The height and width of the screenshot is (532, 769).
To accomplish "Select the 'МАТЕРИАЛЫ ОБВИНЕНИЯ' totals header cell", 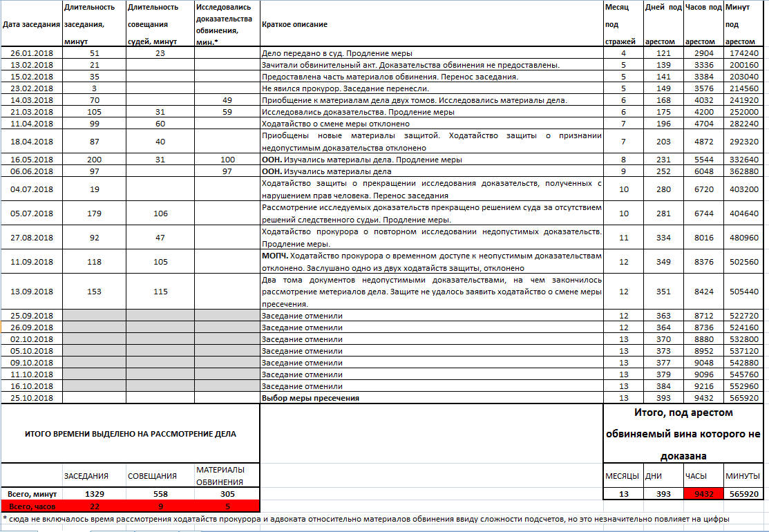I will (227, 475).
